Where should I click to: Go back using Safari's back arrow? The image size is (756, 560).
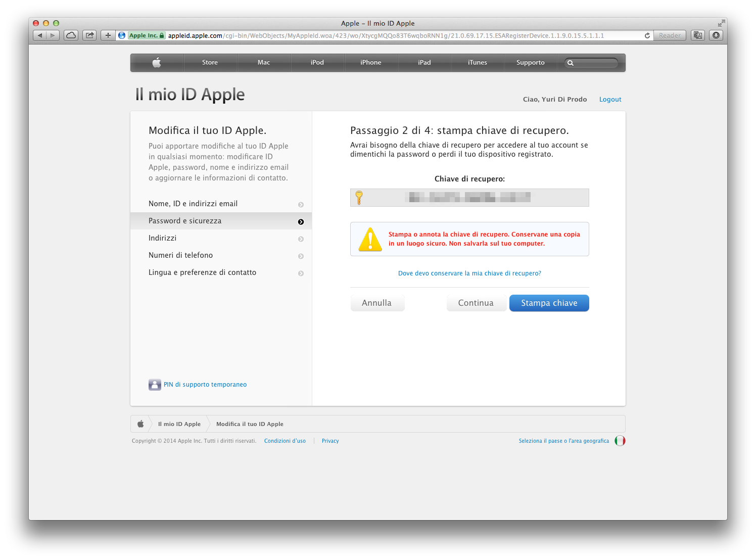[40, 35]
